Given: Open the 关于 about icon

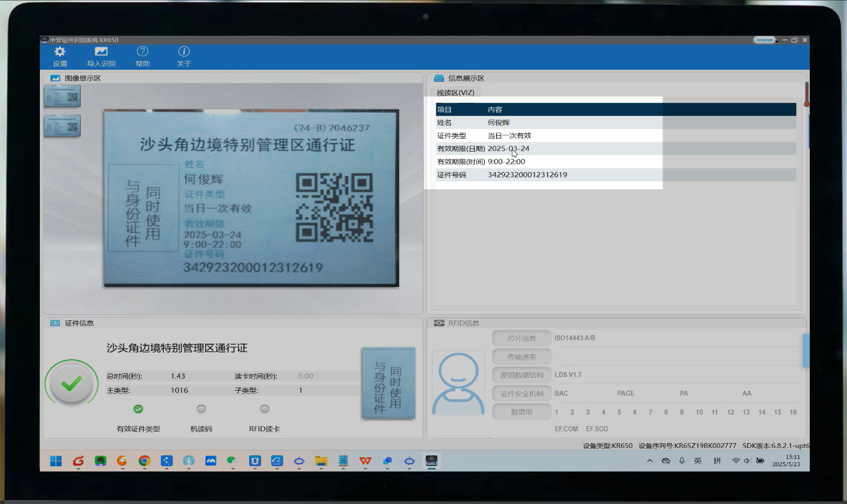Looking at the screenshot, I should click(x=184, y=51).
